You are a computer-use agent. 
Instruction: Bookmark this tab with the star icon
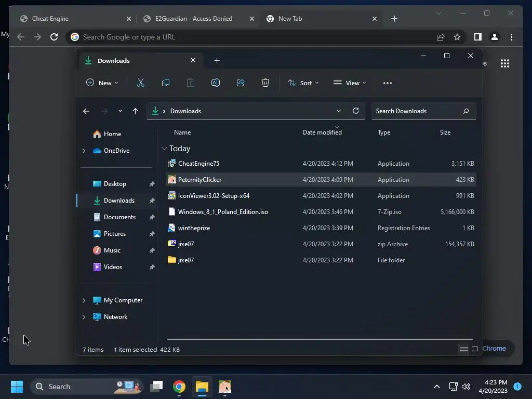(x=457, y=37)
